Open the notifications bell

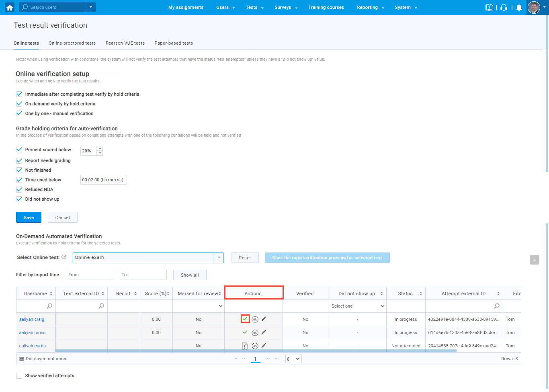[x=519, y=8]
